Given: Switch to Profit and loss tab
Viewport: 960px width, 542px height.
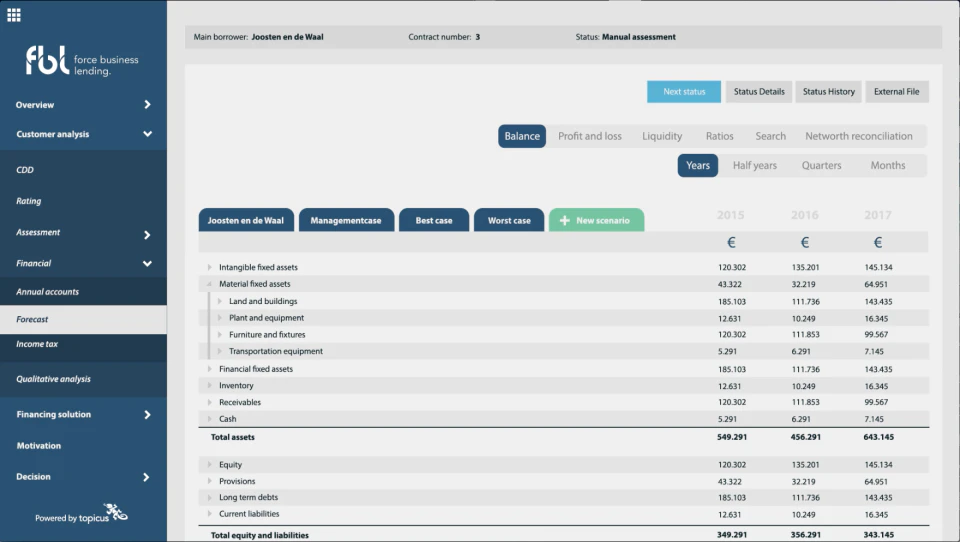Looking at the screenshot, I should [590, 136].
